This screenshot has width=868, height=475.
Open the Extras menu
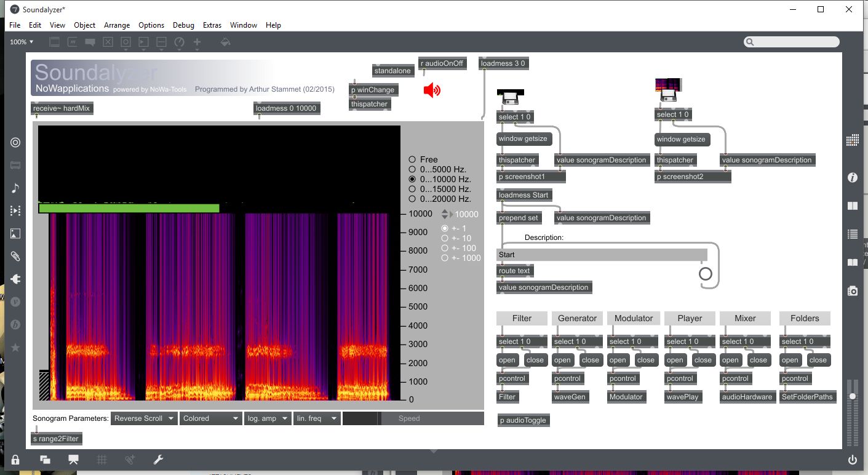pos(212,25)
